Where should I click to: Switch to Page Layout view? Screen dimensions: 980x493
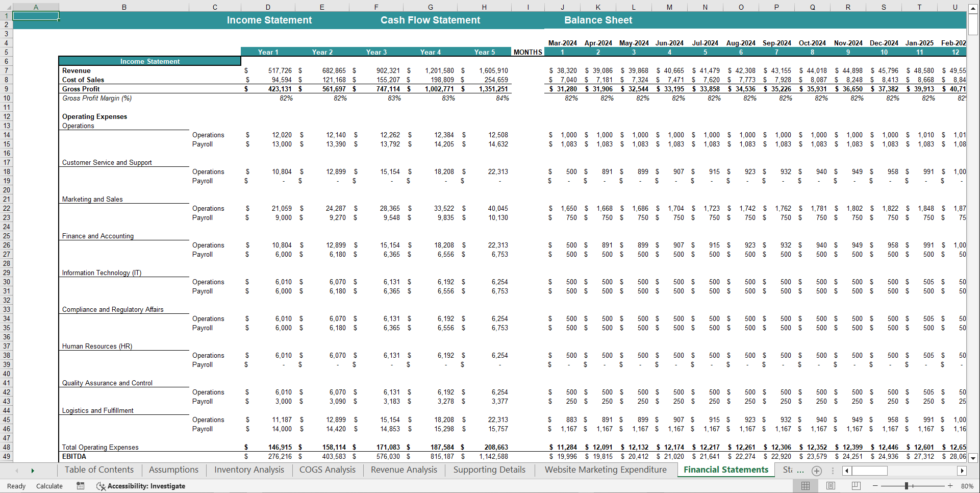click(831, 486)
